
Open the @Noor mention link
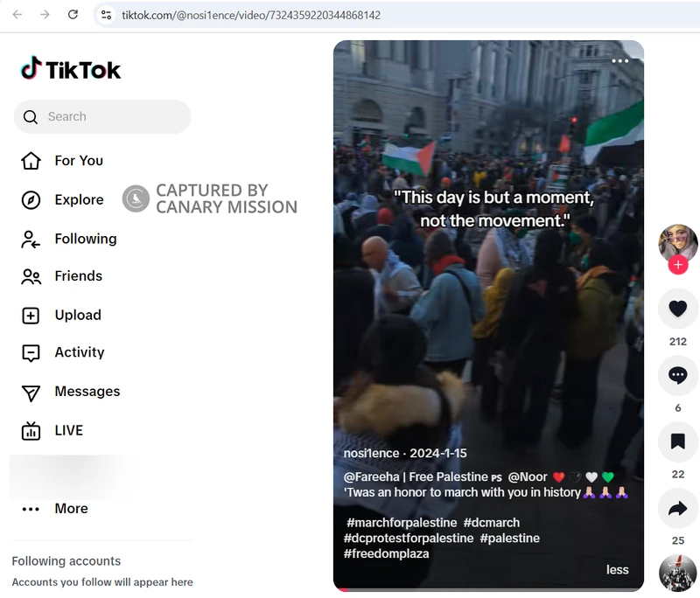[528, 476]
